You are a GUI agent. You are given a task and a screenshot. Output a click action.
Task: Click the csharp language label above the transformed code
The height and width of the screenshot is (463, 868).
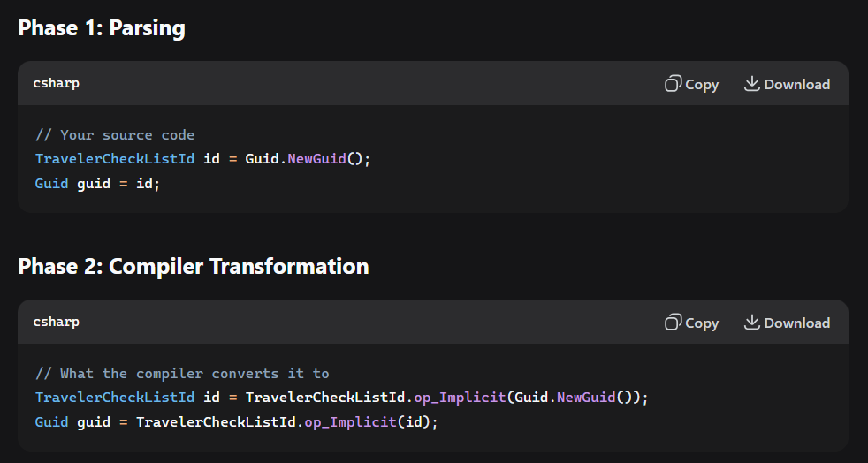tap(57, 322)
